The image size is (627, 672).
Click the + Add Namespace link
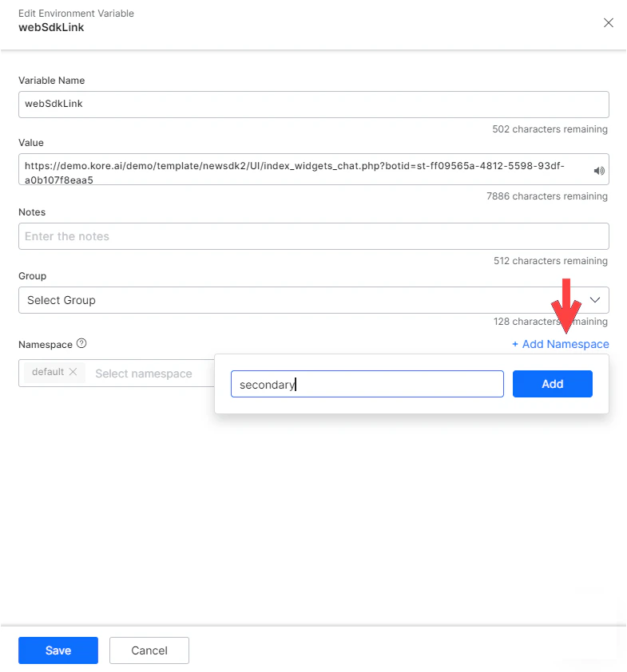[560, 344]
